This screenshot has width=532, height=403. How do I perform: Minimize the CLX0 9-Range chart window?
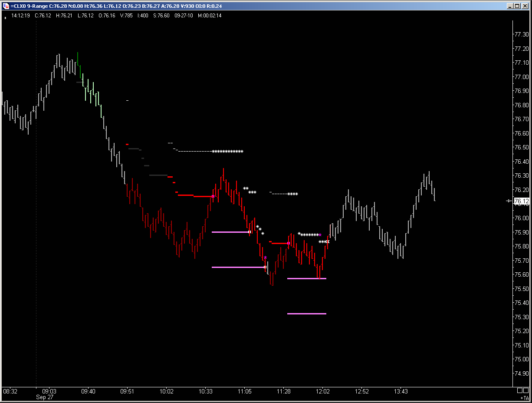510,6
